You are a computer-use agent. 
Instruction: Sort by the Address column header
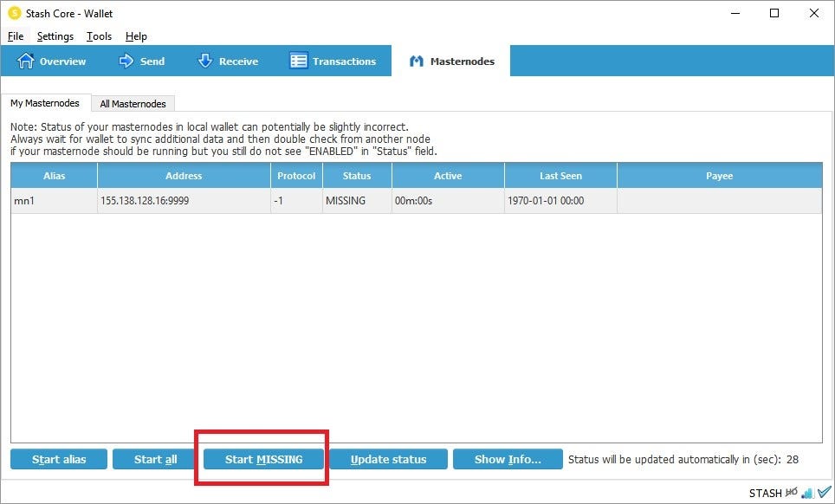point(184,176)
